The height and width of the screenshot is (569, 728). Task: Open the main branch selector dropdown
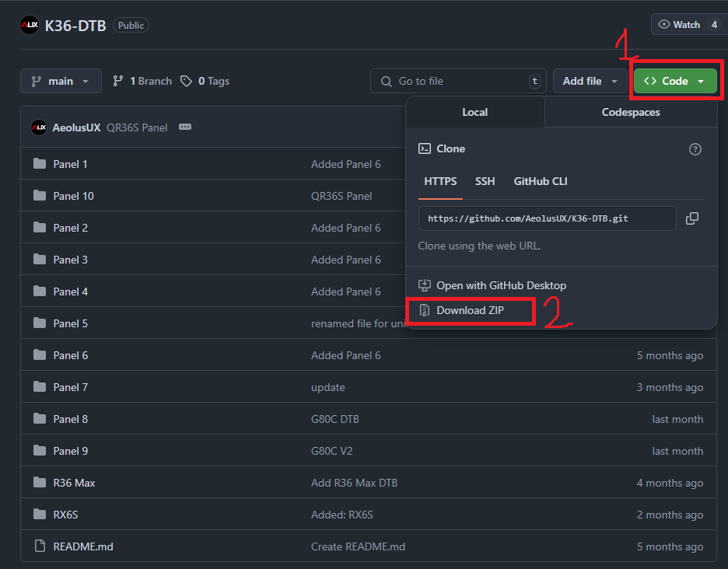coord(61,81)
